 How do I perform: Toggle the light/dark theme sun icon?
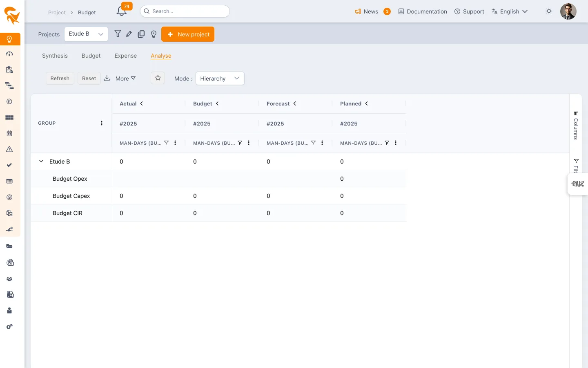(549, 11)
